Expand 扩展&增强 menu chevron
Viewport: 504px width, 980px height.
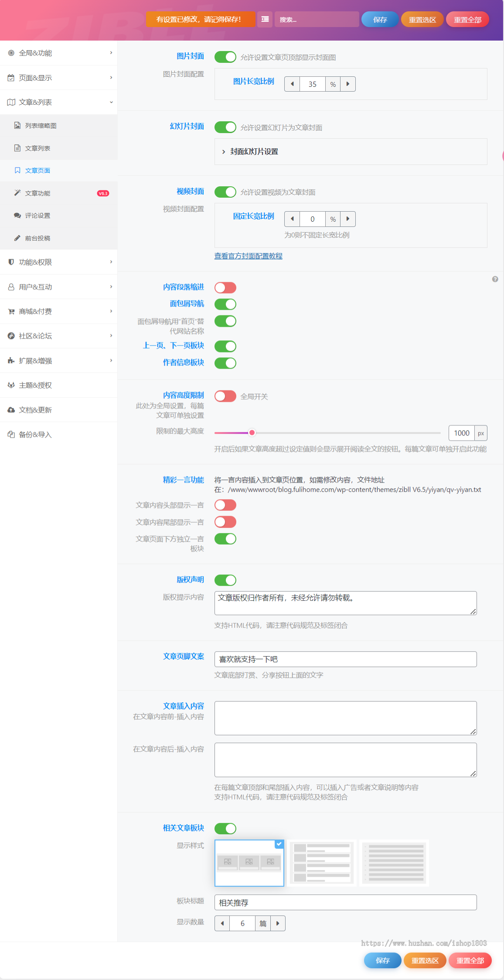[111, 360]
